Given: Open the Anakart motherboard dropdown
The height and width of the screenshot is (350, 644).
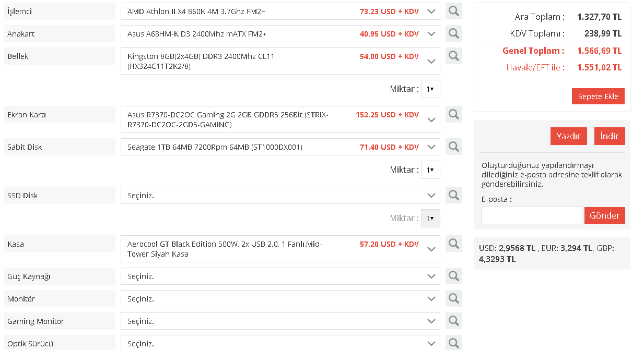Looking at the screenshot, I should 280,34.
